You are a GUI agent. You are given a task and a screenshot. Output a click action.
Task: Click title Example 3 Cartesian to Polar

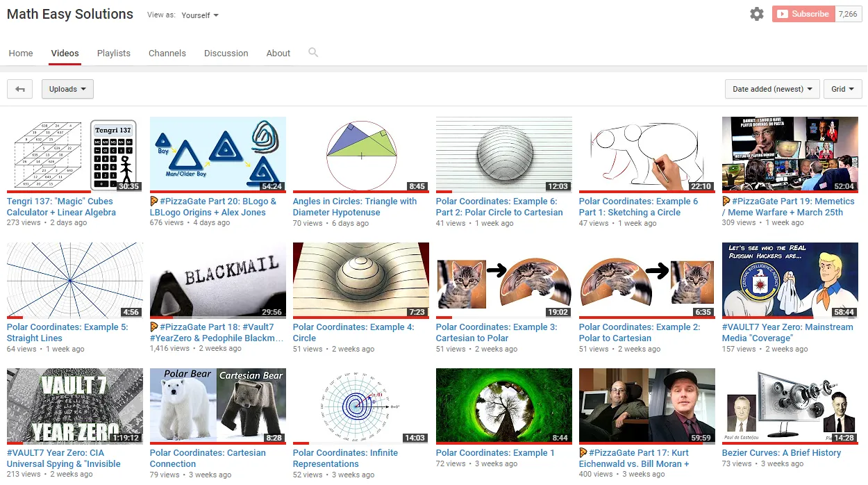click(496, 333)
